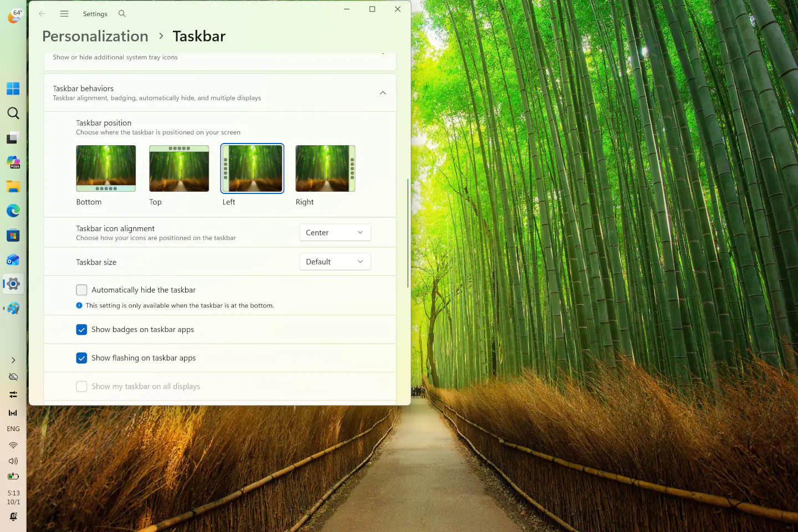The image size is (798, 532).
Task: Open Microsoft Store from taskbar
Action: (13, 236)
